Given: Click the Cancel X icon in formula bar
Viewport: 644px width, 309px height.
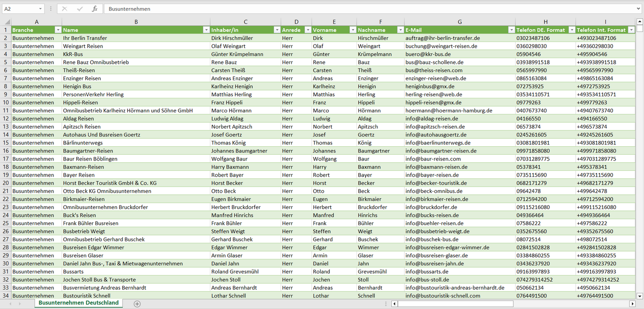Looking at the screenshot, I should tap(65, 9).
